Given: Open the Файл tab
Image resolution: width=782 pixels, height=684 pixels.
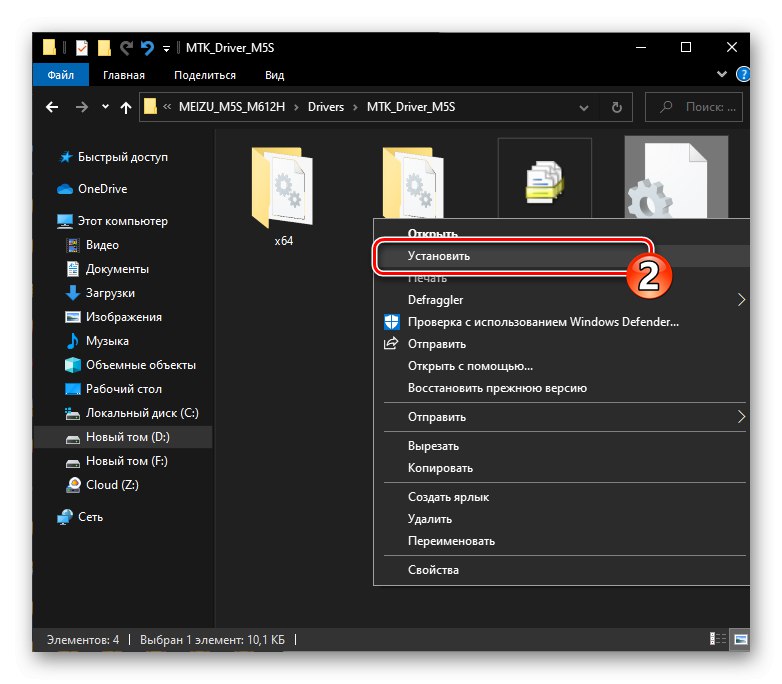Looking at the screenshot, I should coord(60,75).
